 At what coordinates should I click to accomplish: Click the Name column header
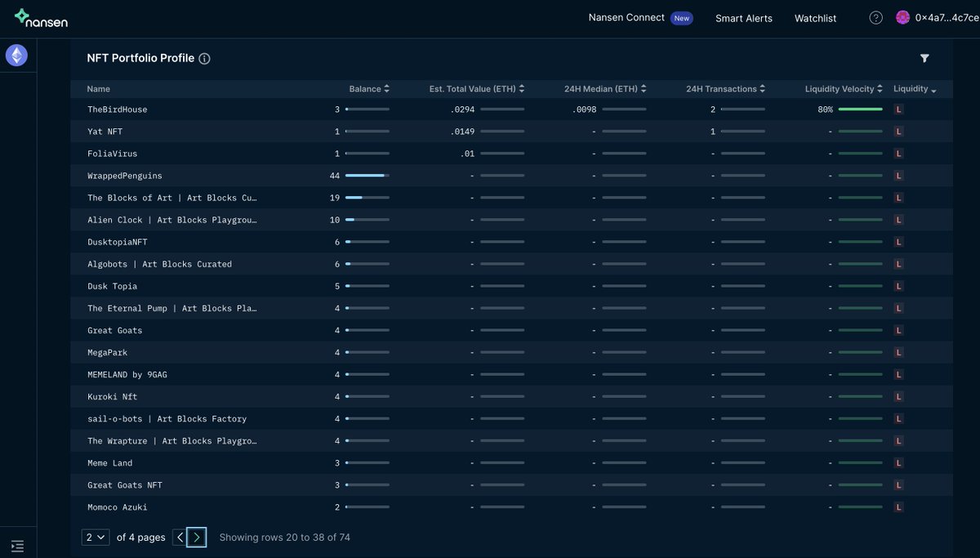99,89
